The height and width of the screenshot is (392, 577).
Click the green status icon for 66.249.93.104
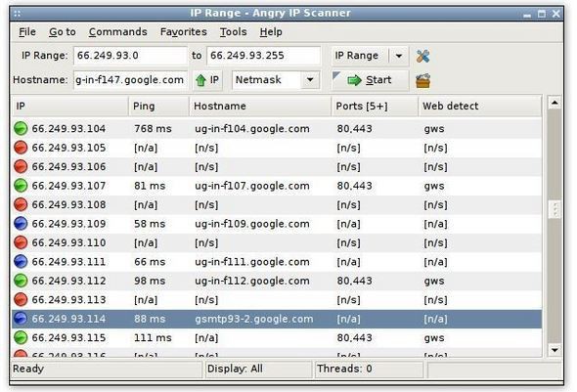click(21, 128)
